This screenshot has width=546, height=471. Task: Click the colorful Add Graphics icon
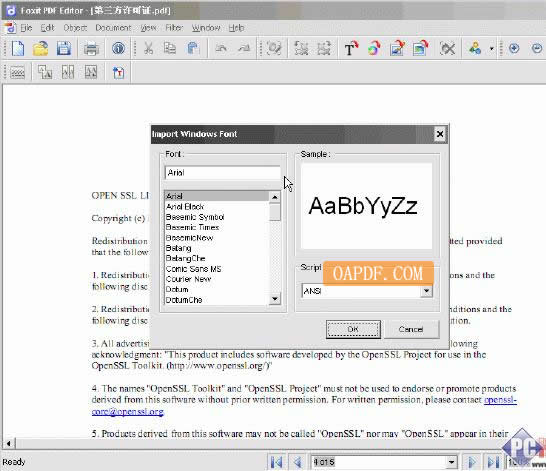pyautogui.click(x=374, y=48)
